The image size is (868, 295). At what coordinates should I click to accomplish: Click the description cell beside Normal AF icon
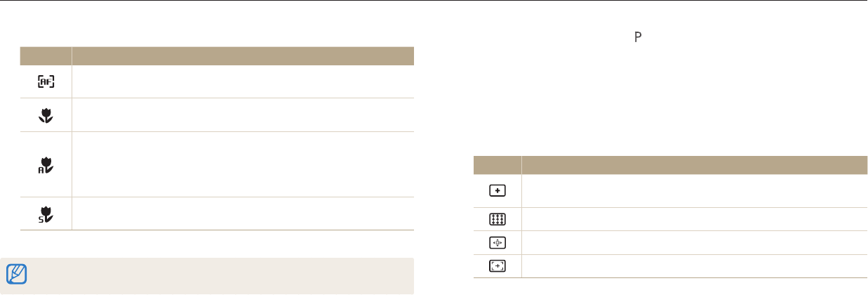click(x=243, y=82)
